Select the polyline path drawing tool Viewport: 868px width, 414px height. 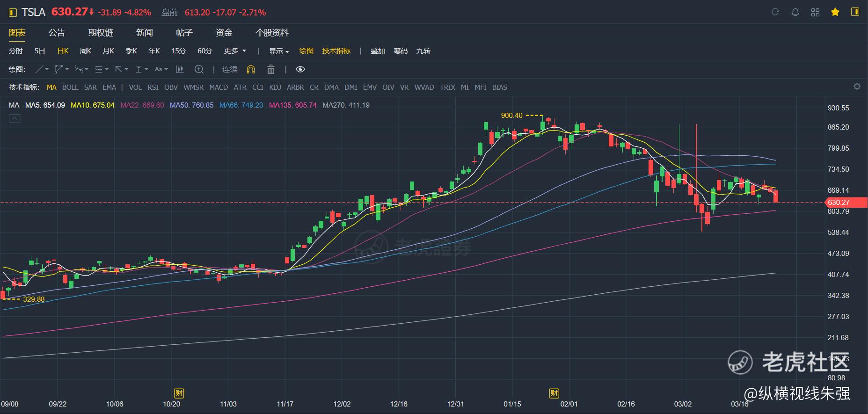[58, 69]
